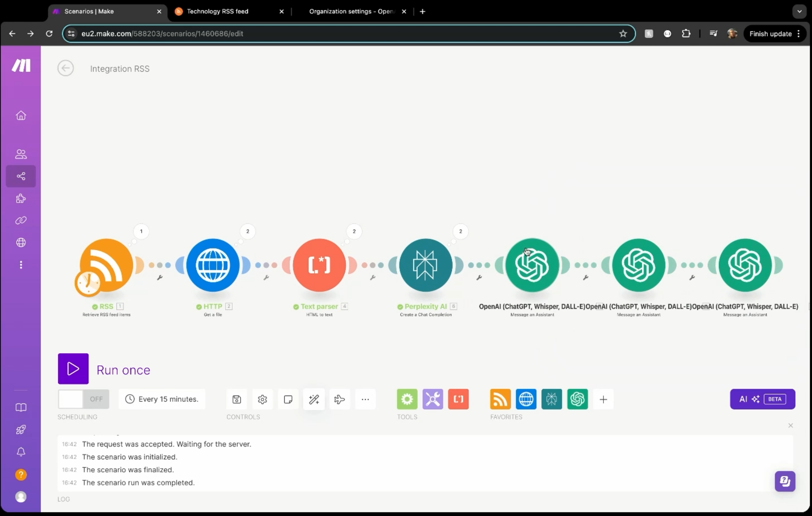The height and width of the screenshot is (516, 812).
Task: Open the Notes icon in controls
Action: [288, 399]
